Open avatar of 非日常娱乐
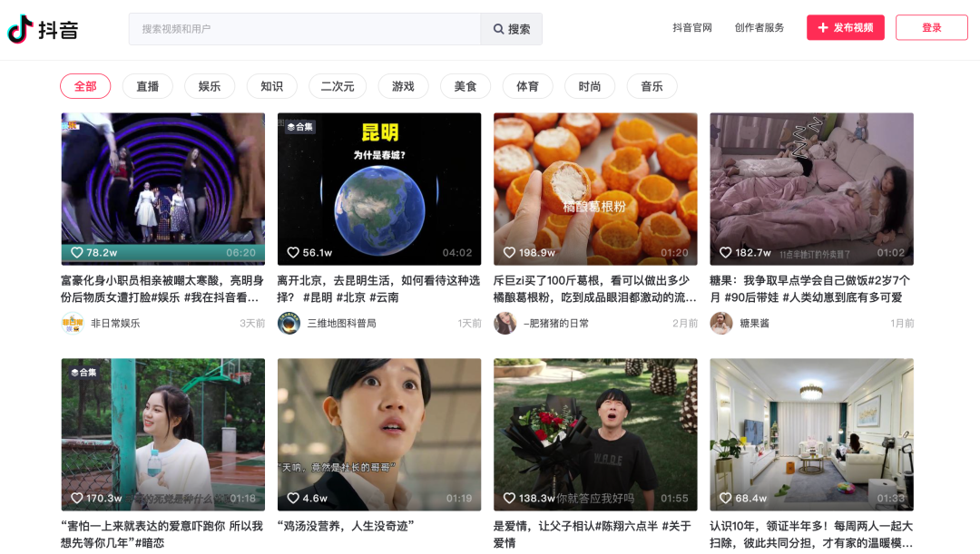Screen dimensions: 980x554 point(73,323)
